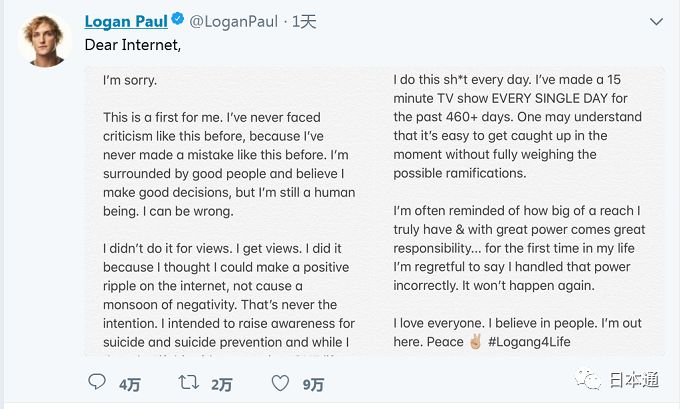Click the 2万 retweet count
This screenshot has width=680, height=409.
point(220,382)
